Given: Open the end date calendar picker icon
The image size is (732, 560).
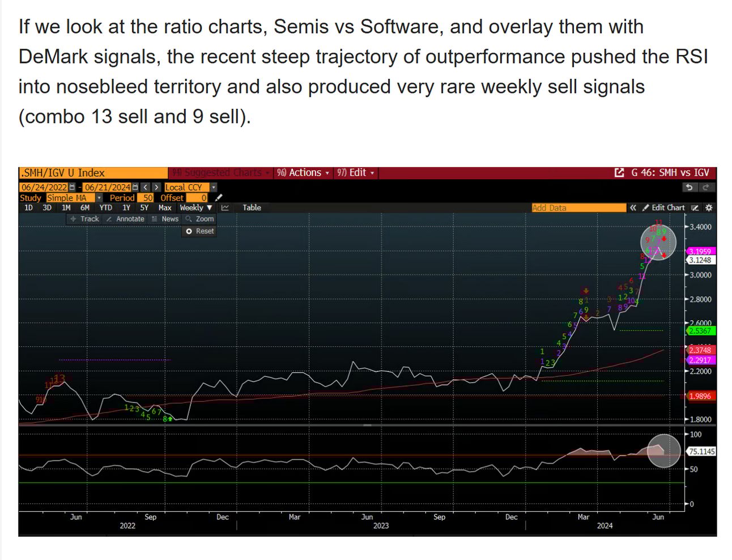Looking at the screenshot, I should pyautogui.click(x=135, y=187).
